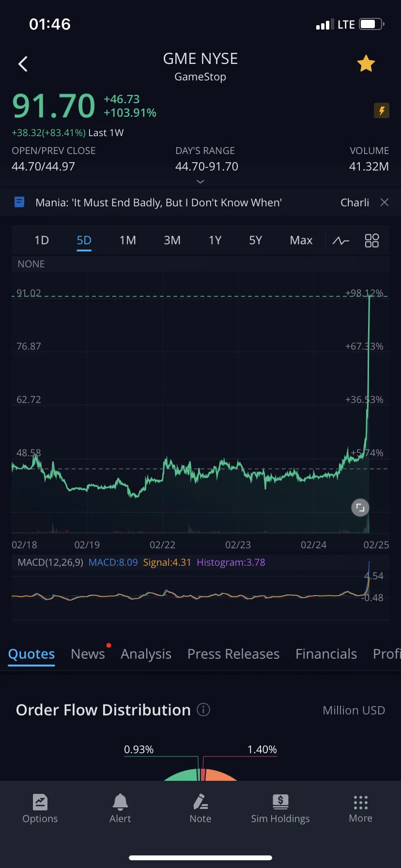Image resolution: width=401 pixels, height=868 pixels.
Task: Select the 5Y chart range
Action: 255,240
